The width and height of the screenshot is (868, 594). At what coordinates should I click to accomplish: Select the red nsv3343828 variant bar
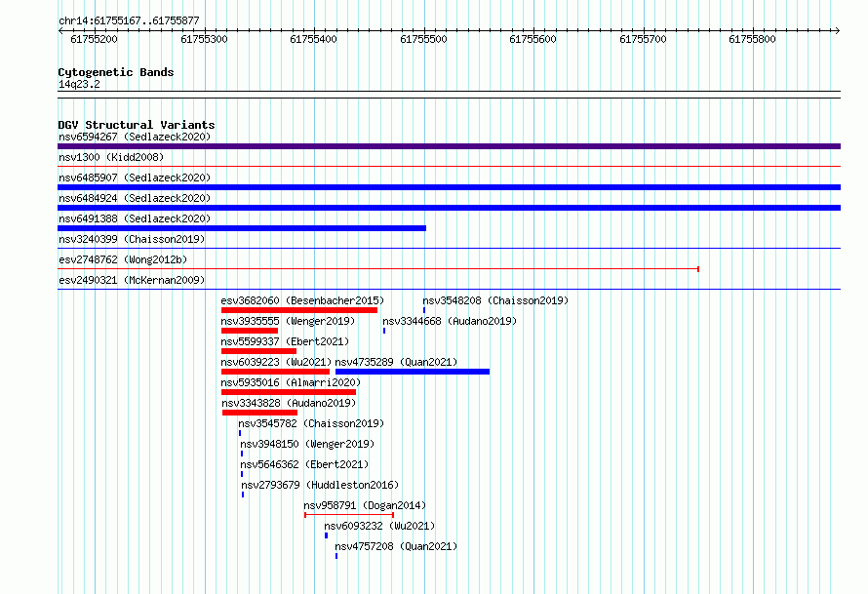259,413
